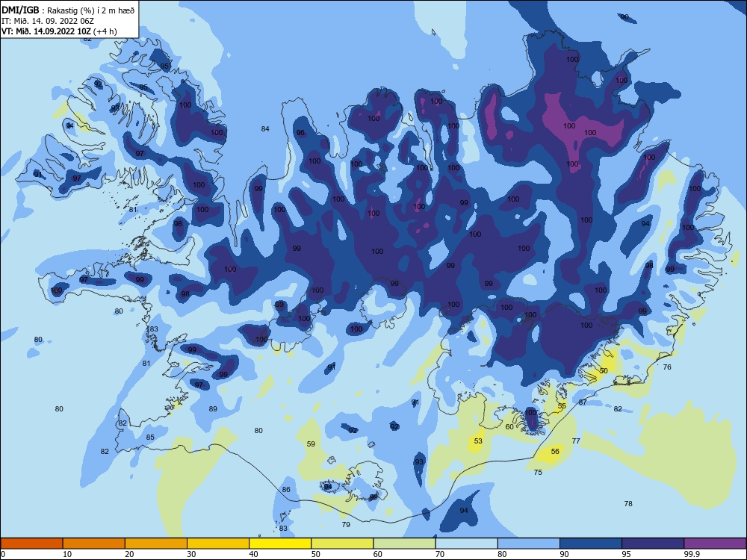The height and width of the screenshot is (560, 747).
Task: Select the "76" humidity value on the map
Action: [667, 367]
